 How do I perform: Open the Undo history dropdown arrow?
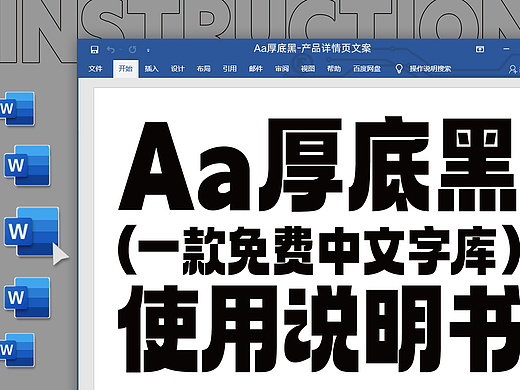[120, 50]
